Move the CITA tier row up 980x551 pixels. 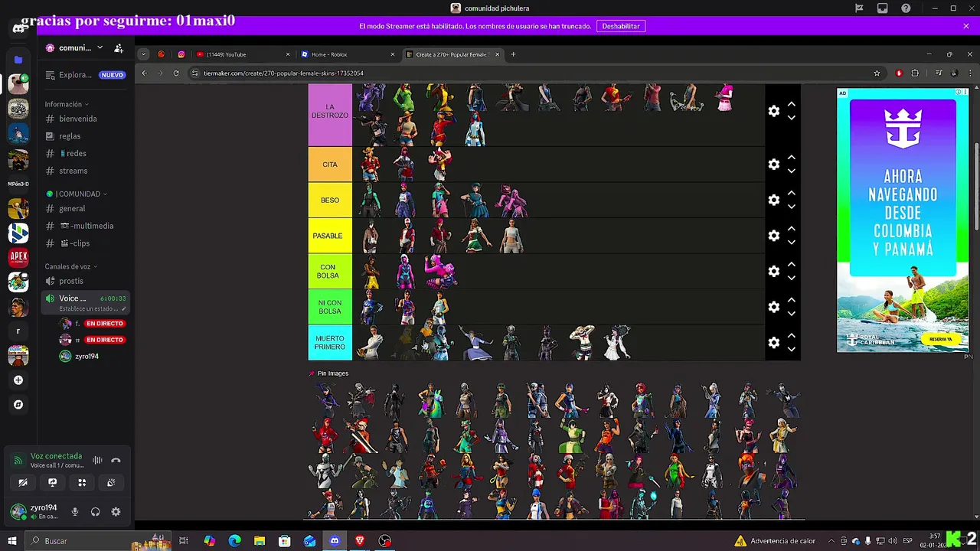pyautogui.click(x=792, y=158)
